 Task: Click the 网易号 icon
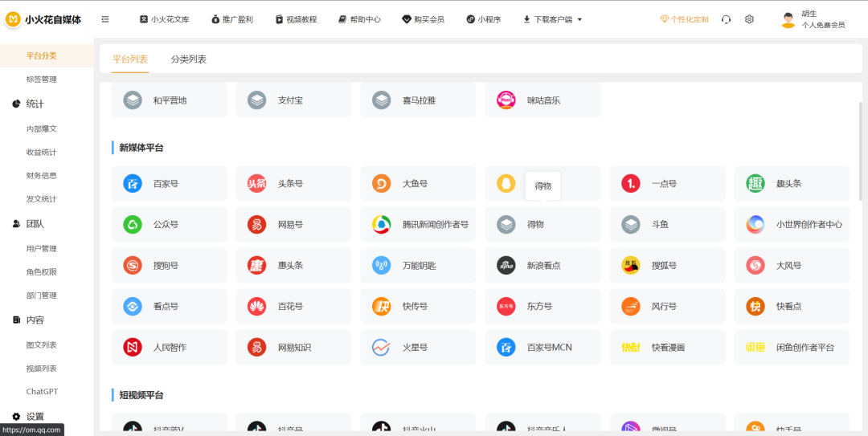257,225
